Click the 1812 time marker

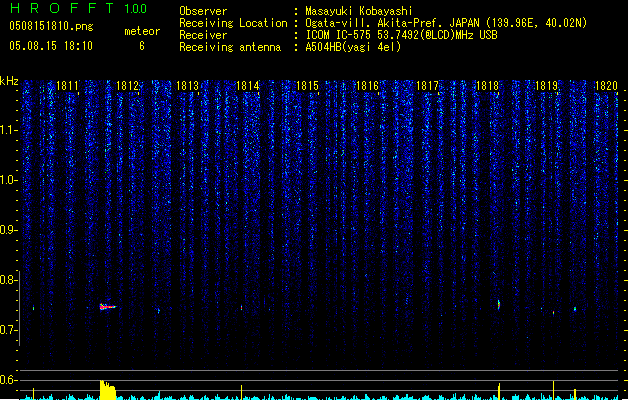pos(127,86)
